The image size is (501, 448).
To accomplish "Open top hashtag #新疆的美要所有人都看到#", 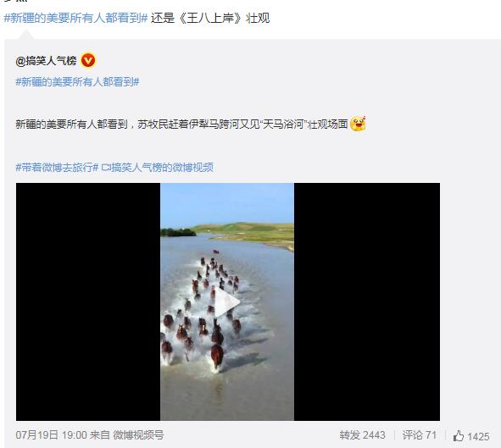I will [75, 18].
